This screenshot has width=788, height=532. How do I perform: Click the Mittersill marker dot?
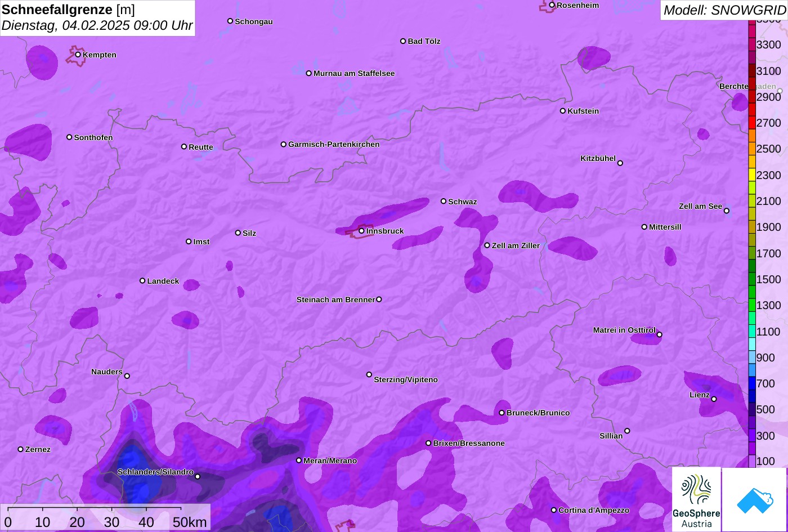coord(644,227)
